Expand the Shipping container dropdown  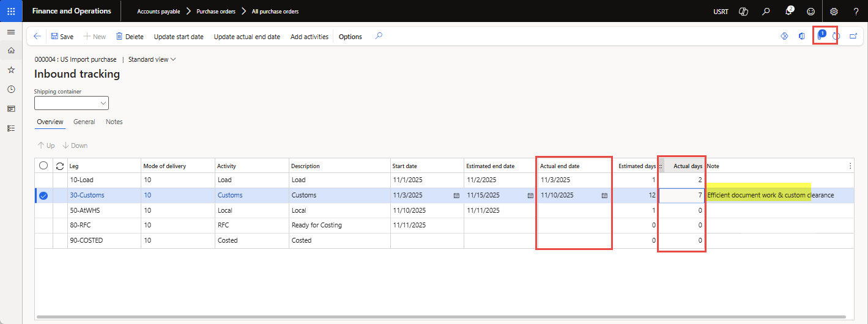pyautogui.click(x=103, y=103)
